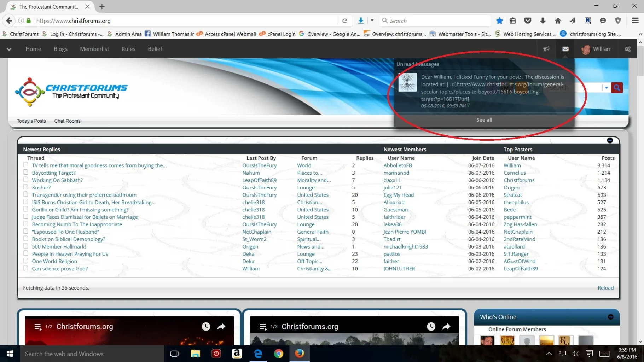Viewport: 644px width, 362px height.
Task: Show hidden system tray icons
Action: pos(549,354)
